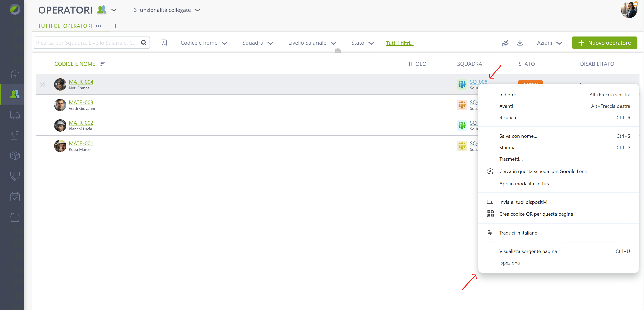Open the Home icon in sidebar
Image resolution: width=644 pixels, height=310 pixels.
click(x=15, y=74)
